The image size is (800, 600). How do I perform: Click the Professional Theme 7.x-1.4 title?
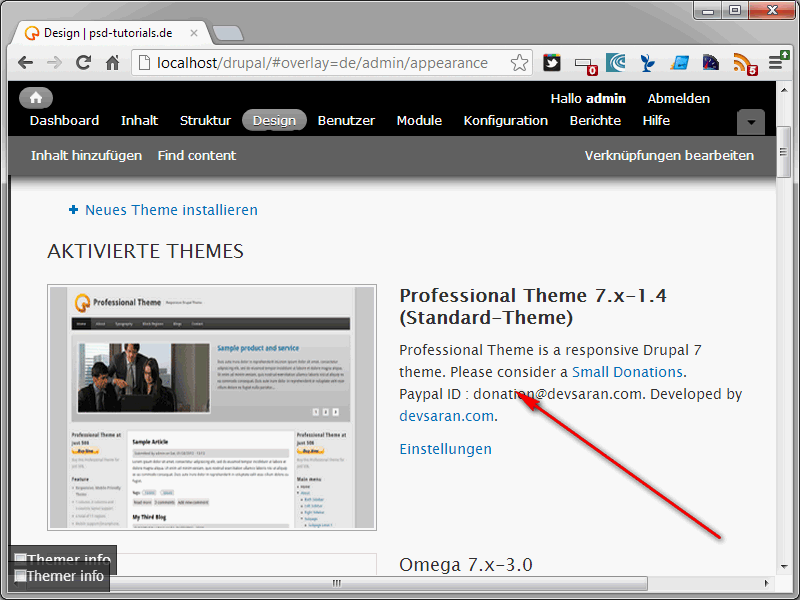coord(533,306)
